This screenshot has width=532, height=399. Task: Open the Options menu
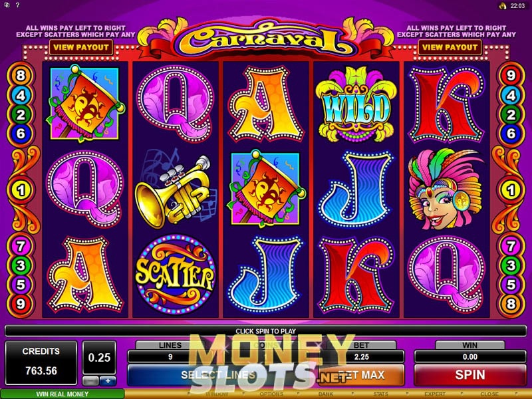click(271, 394)
